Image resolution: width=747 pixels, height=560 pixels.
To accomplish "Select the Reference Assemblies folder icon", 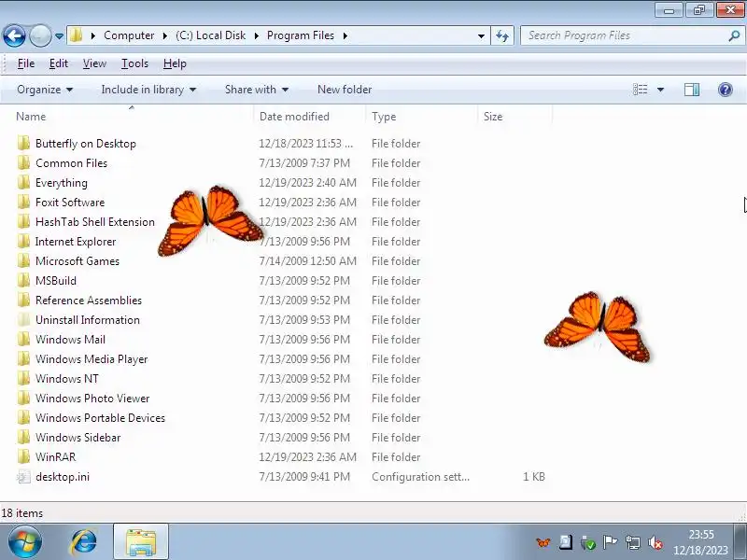I will click(x=23, y=300).
